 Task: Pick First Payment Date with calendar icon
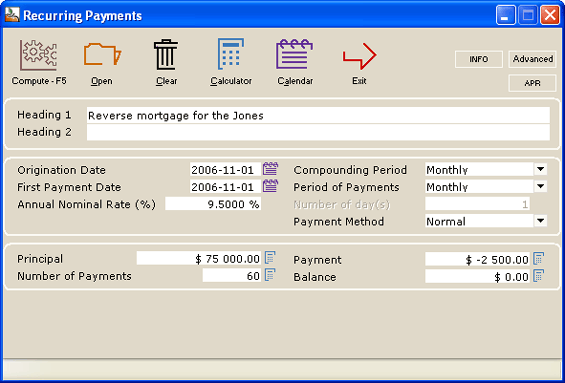[x=270, y=186]
